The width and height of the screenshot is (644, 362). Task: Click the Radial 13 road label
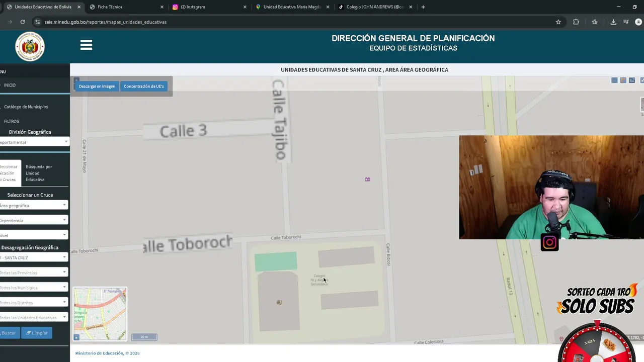[510, 286]
